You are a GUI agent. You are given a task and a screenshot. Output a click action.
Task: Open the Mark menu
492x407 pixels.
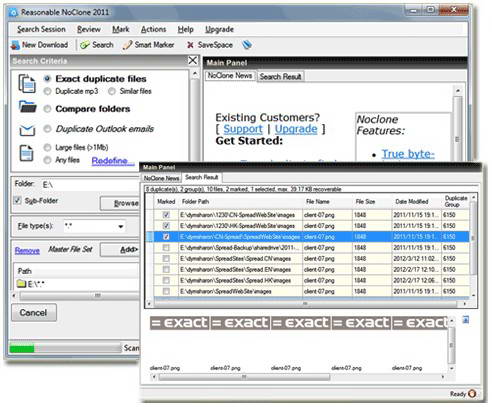pos(121,29)
